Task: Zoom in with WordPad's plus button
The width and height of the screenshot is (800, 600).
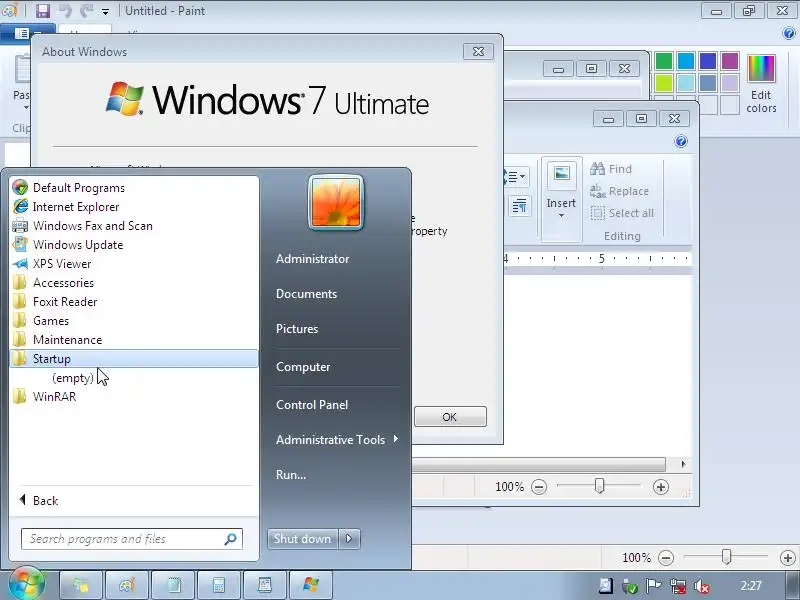Action: 661,487
